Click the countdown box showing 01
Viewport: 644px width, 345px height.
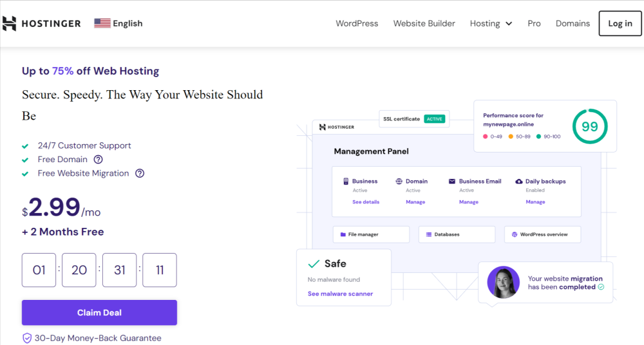click(x=39, y=270)
